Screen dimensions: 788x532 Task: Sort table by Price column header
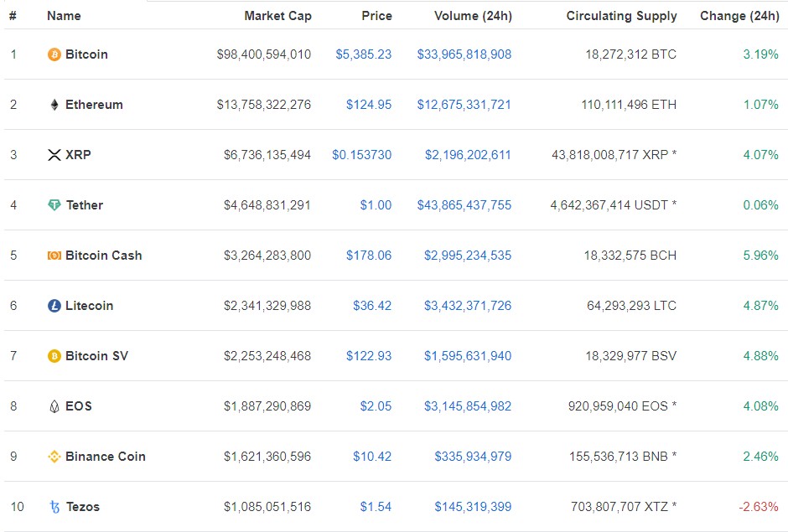click(x=377, y=16)
